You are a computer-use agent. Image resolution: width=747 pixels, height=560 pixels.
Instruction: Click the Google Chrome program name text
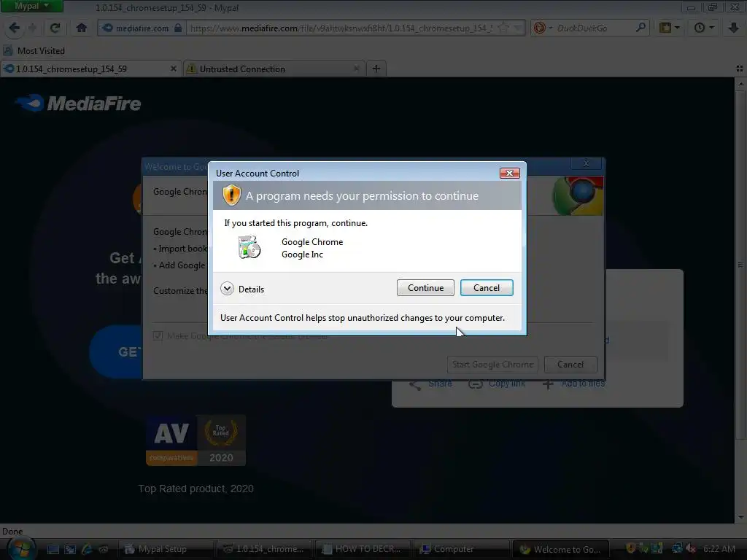pos(312,242)
